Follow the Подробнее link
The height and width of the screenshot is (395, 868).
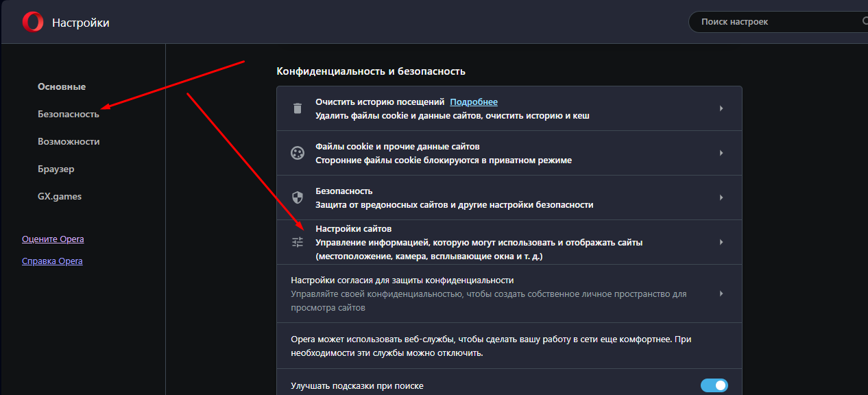[x=474, y=101]
